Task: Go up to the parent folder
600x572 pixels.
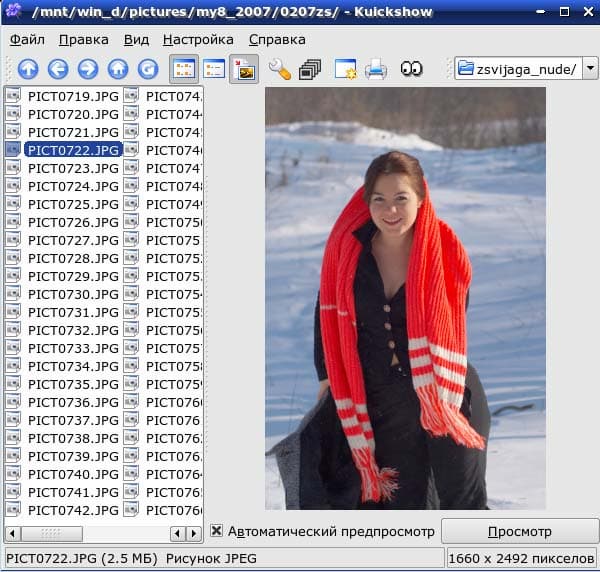Action: click(x=28, y=69)
